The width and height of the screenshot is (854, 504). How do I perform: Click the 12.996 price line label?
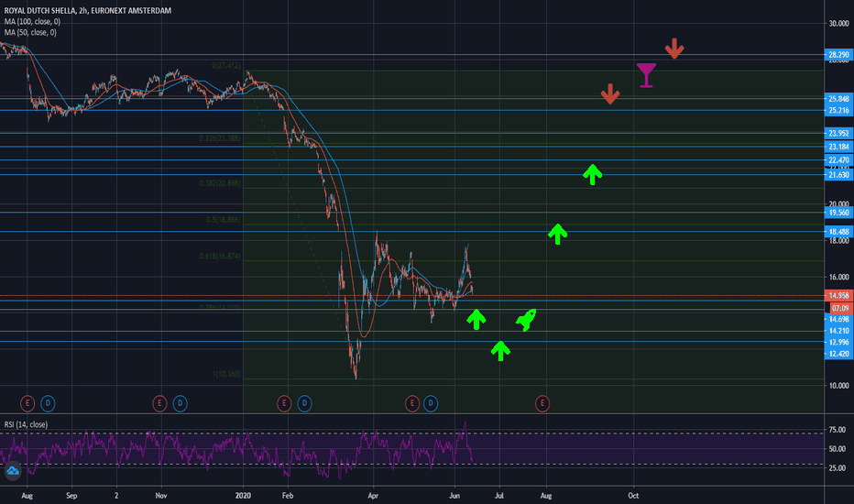click(838, 342)
